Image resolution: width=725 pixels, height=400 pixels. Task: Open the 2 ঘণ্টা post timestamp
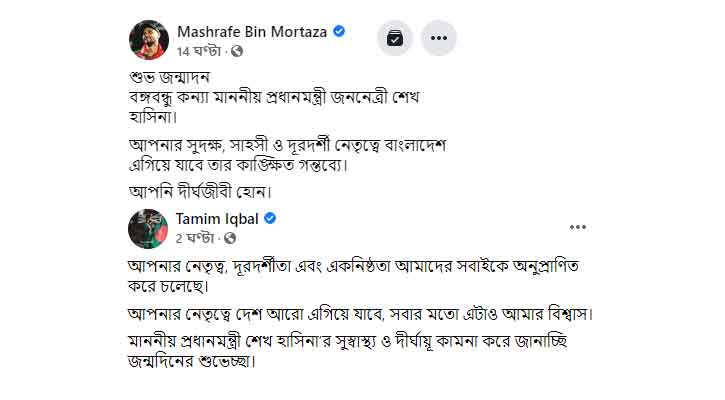[x=195, y=238]
